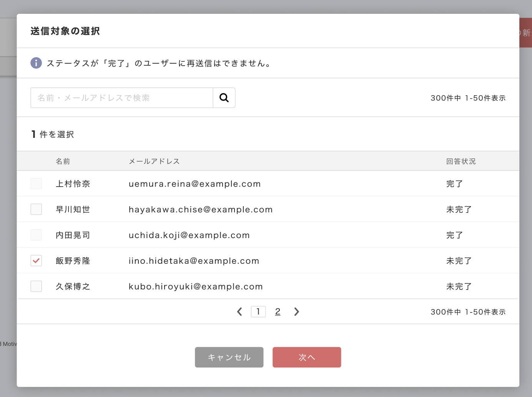Click the name 早川知世

(73, 210)
